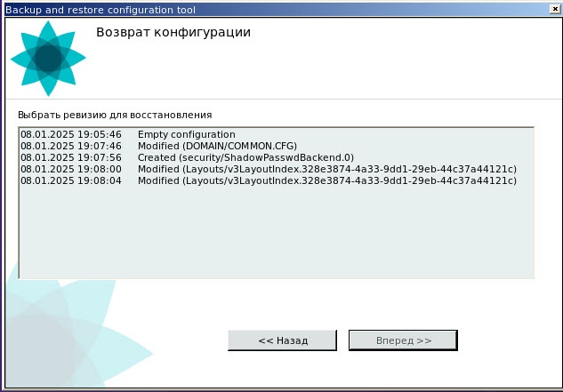
Task: Click the "Возврат конфигурации" heading
Action: (x=173, y=33)
